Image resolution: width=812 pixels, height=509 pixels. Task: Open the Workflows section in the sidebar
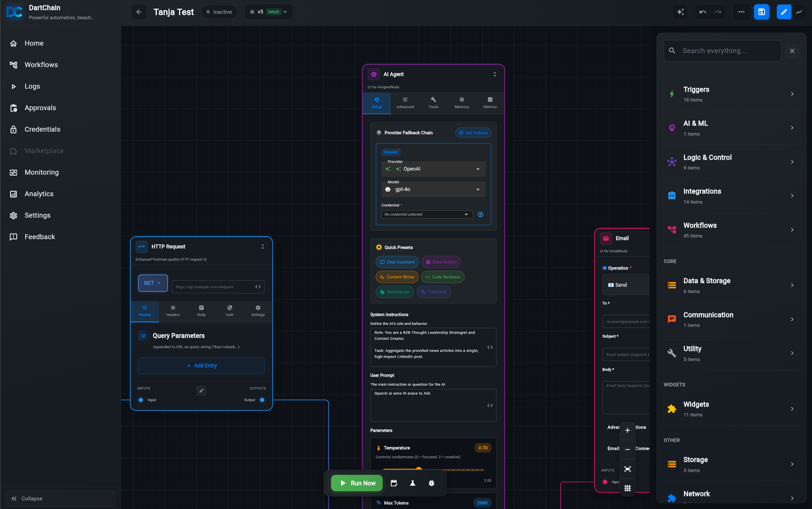point(41,65)
